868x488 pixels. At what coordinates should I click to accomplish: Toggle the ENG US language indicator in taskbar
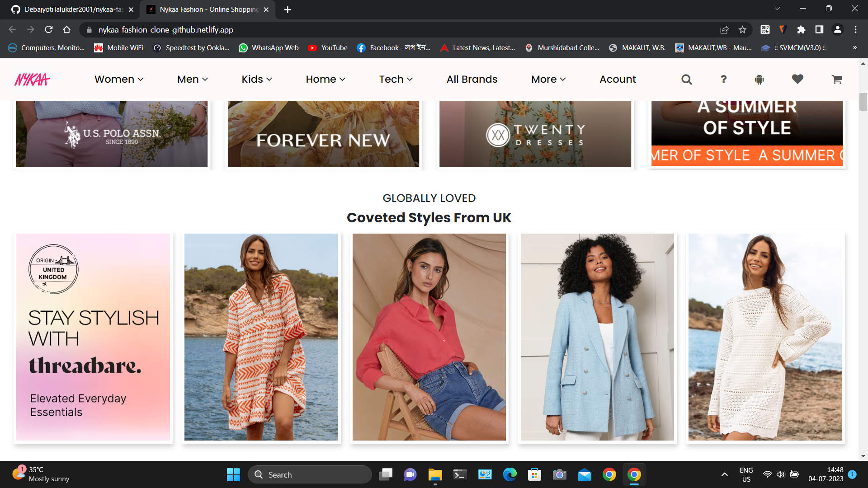click(x=745, y=474)
